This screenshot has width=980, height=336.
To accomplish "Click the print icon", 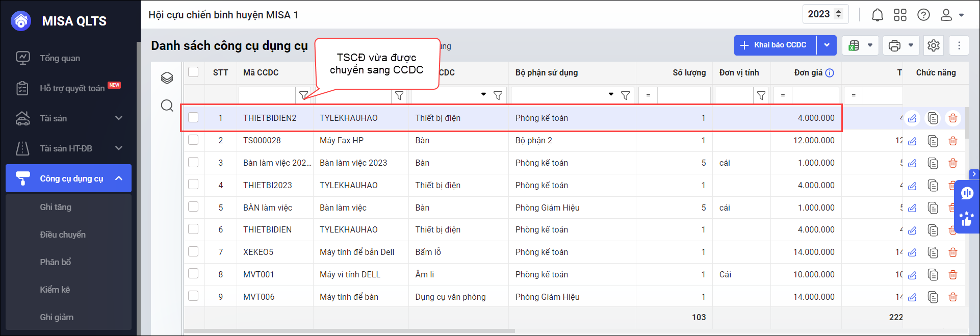I will coord(894,45).
